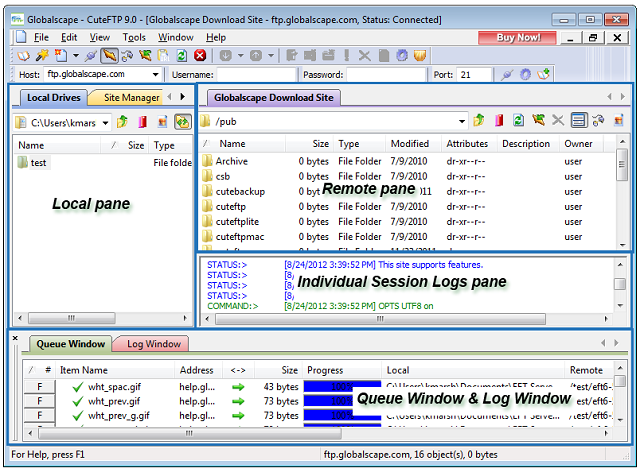The image size is (640, 472).
Task: Click the green Refresh icon in main toolbar
Action: 182,56
